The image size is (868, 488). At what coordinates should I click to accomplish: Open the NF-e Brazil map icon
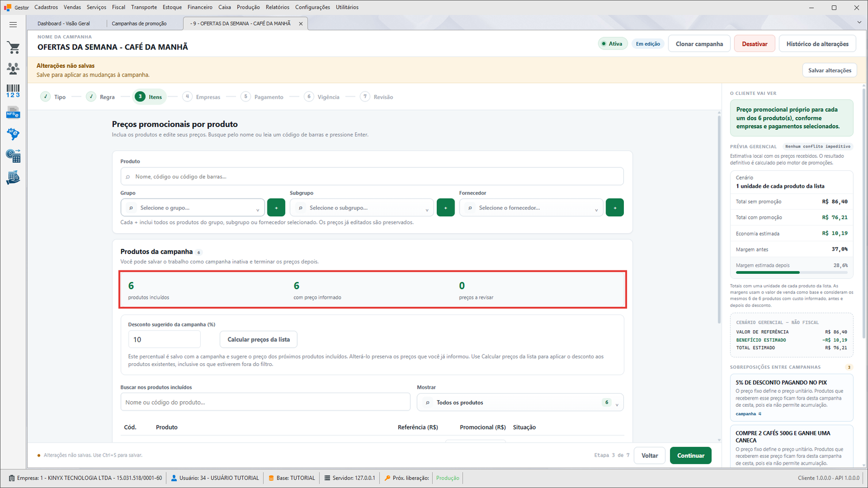click(14, 134)
